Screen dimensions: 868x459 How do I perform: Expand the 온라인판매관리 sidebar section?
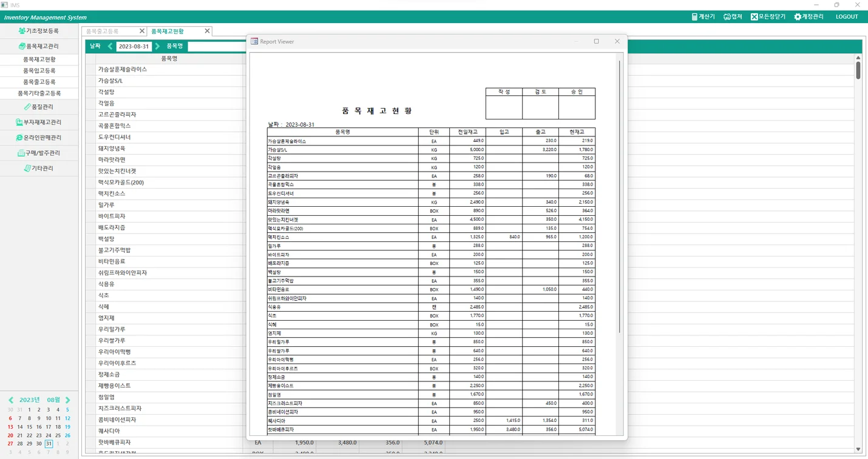(x=39, y=138)
